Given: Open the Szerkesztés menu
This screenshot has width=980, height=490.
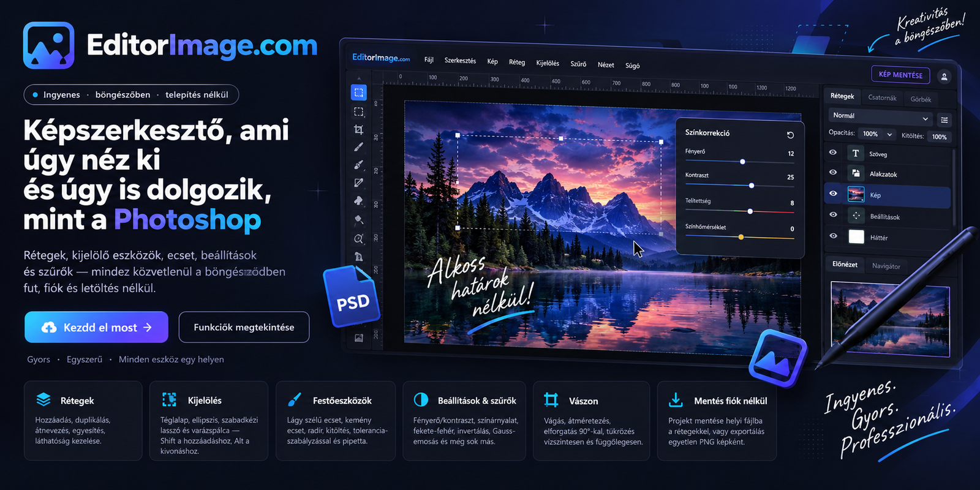Looking at the screenshot, I should pos(460,61).
